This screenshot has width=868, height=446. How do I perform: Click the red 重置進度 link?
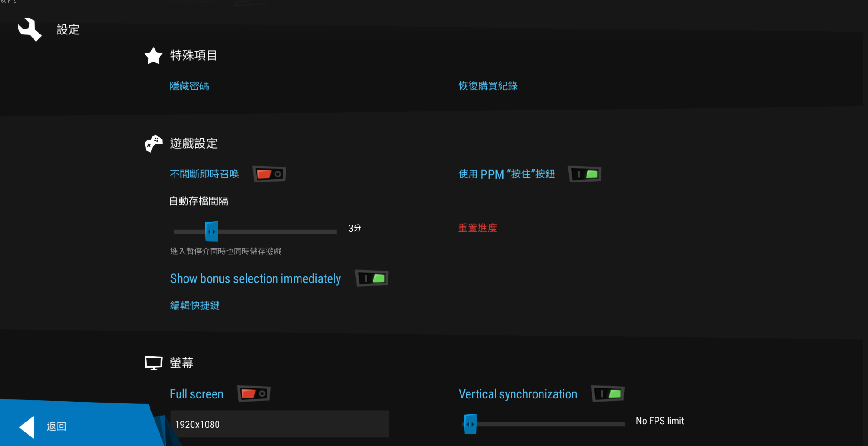tap(477, 228)
